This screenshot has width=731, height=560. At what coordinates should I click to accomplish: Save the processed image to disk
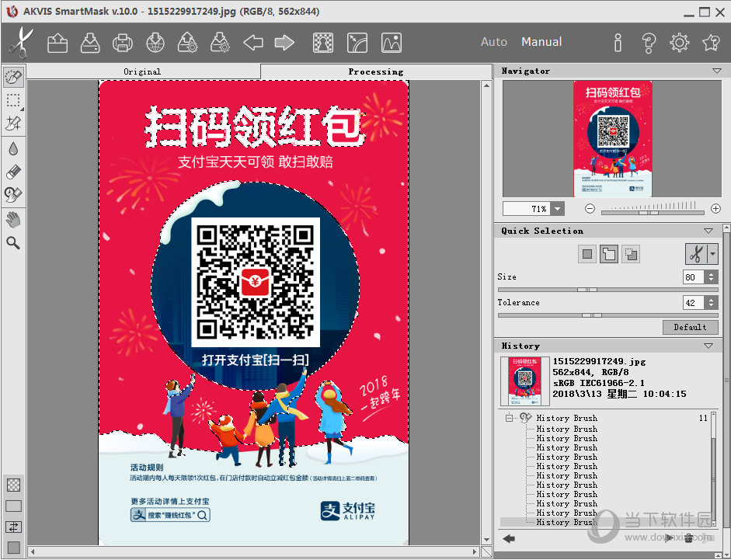click(x=90, y=43)
